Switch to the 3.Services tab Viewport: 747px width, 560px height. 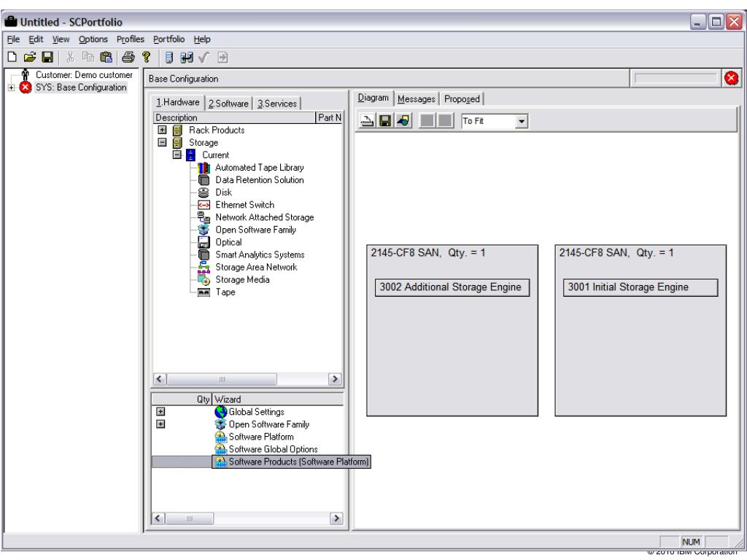click(276, 104)
